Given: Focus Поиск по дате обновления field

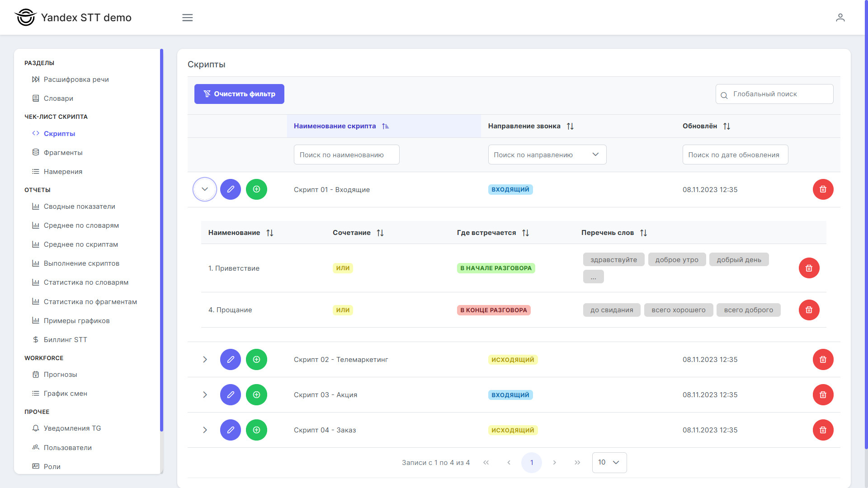Looking at the screenshot, I should click(735, 155).
